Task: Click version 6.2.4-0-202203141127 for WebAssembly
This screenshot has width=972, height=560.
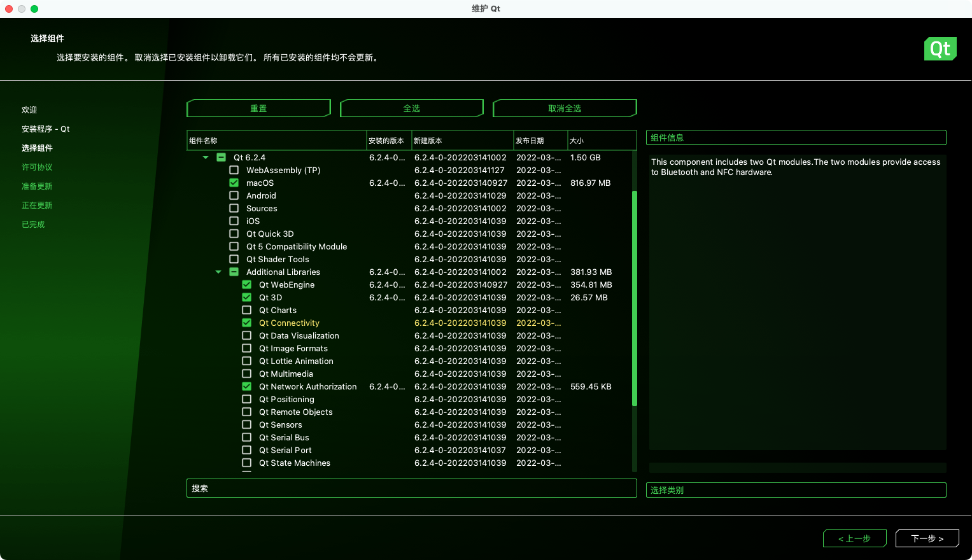Action: [x=460, y=170]
